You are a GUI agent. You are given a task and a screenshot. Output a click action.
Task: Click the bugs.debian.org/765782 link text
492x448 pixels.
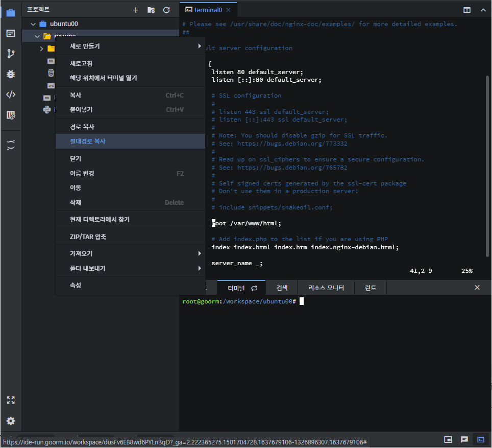coord(292,168)
